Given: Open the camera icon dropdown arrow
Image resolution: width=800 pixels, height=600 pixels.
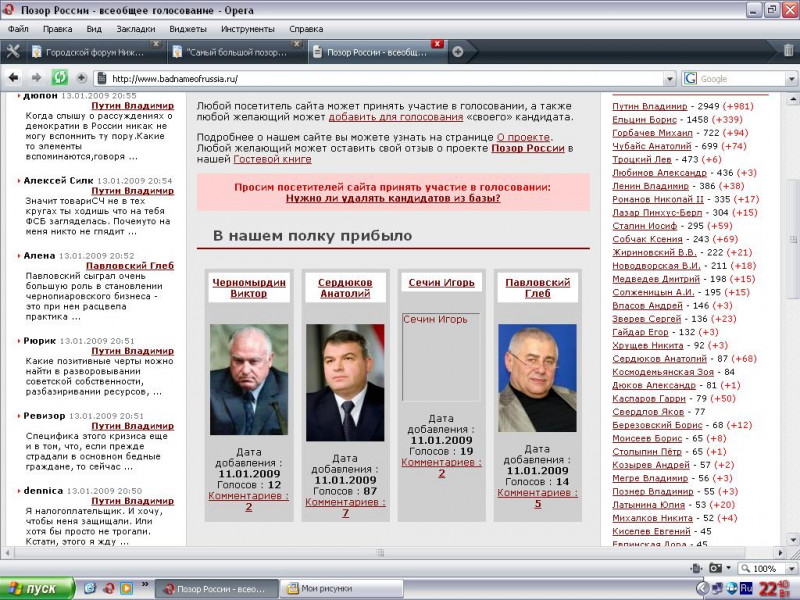Looking at the screenshot, I should (x=728, y=568).
